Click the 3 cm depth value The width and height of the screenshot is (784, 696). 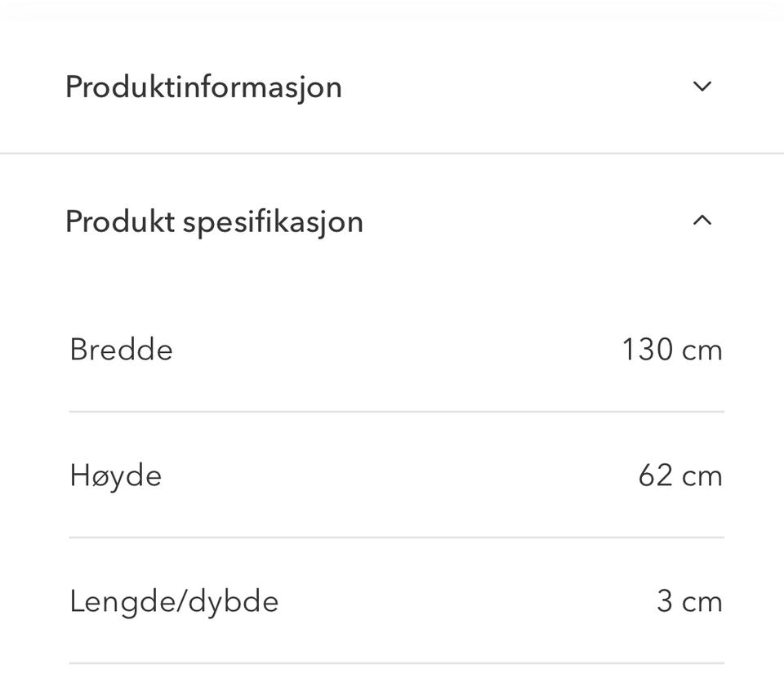[689, 602]
